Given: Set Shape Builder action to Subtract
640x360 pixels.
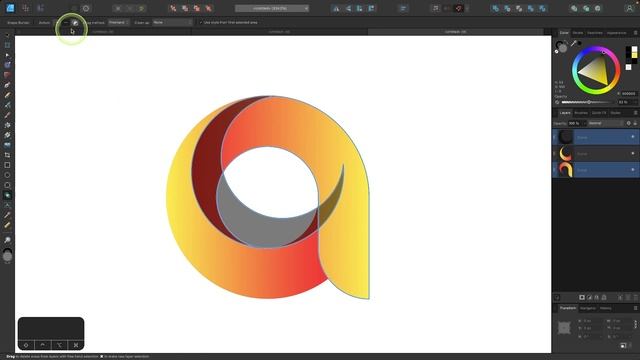Looking at the screenshot, I should (66, 23).
